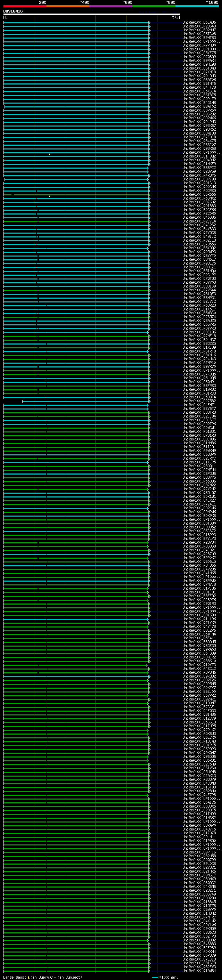This screenshot has height=980, width=222.
Task: Select the hit label UniRef100_C6TC08
Action: coord(199,34)
